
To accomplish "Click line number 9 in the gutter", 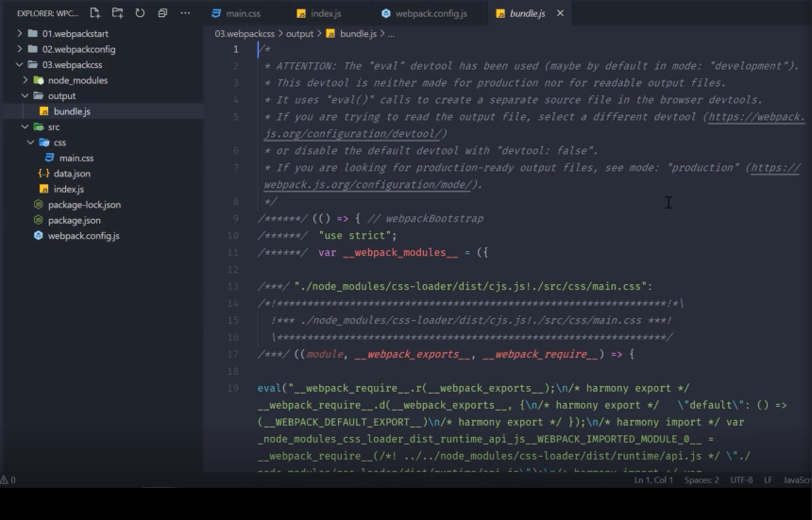I will pos(236,218).
